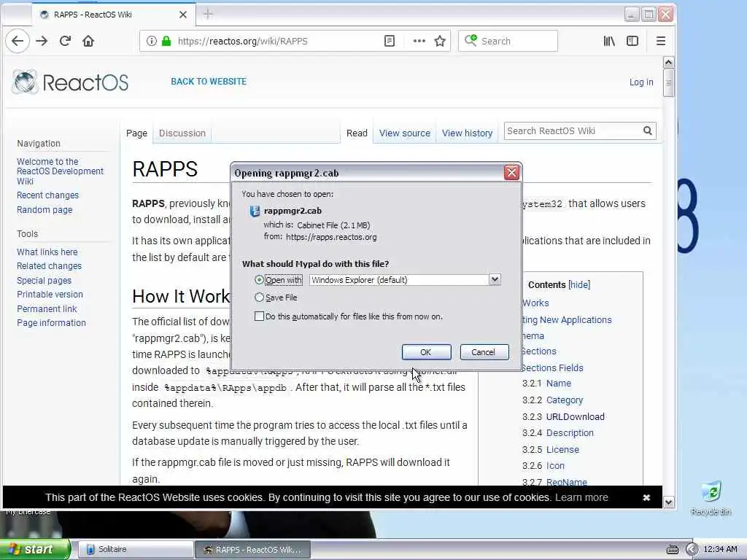This screenshot has width=747, height=560.
Task: Open Recent changes link
Action: 47,195
